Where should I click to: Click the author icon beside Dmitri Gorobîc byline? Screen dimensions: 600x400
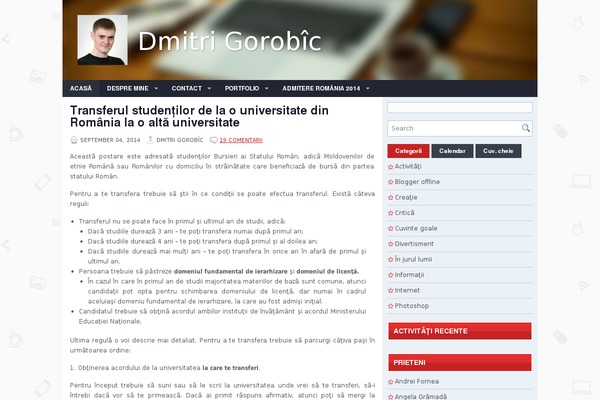[x=150, y=140]
